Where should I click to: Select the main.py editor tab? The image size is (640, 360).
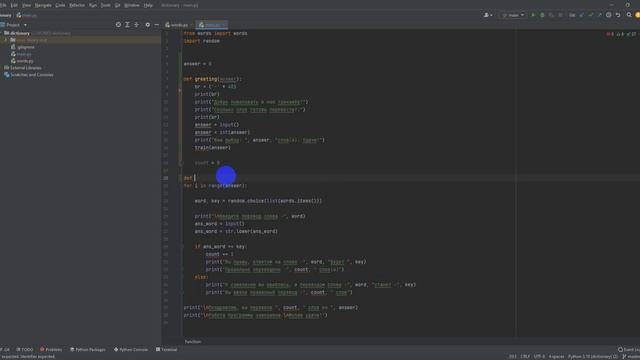tap(211, 25)
